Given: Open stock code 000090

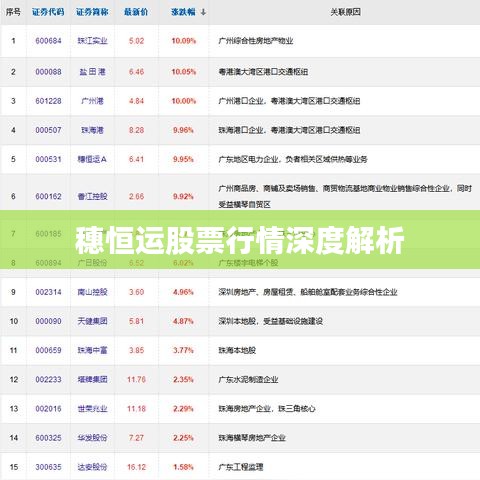Looking at the screenshot, I should 48,321.
